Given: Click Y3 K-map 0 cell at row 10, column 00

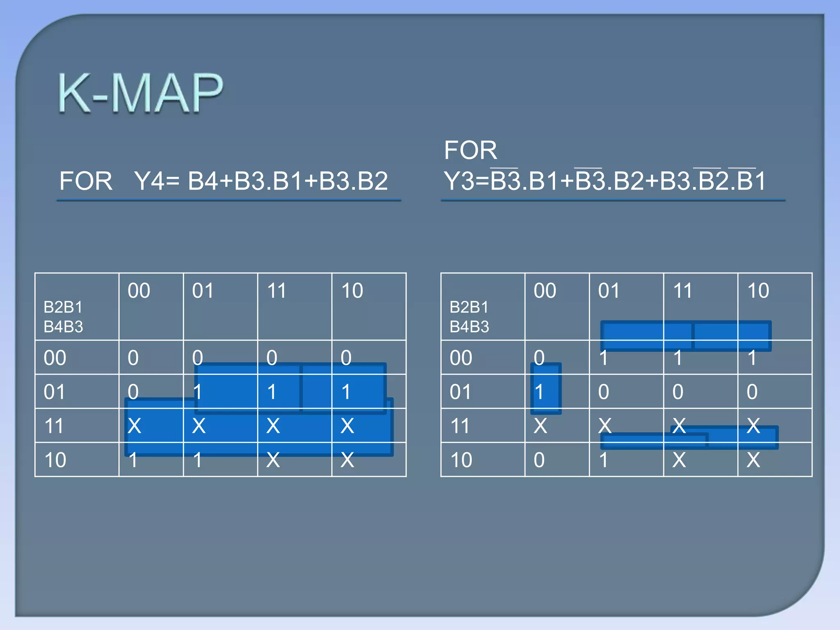Looking at the screenshot, I should click(x=557, y=459).
